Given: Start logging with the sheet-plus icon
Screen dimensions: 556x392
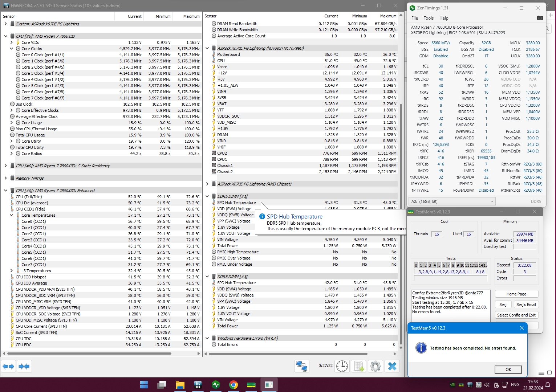Looking at the screenshot, I should 359,366.
